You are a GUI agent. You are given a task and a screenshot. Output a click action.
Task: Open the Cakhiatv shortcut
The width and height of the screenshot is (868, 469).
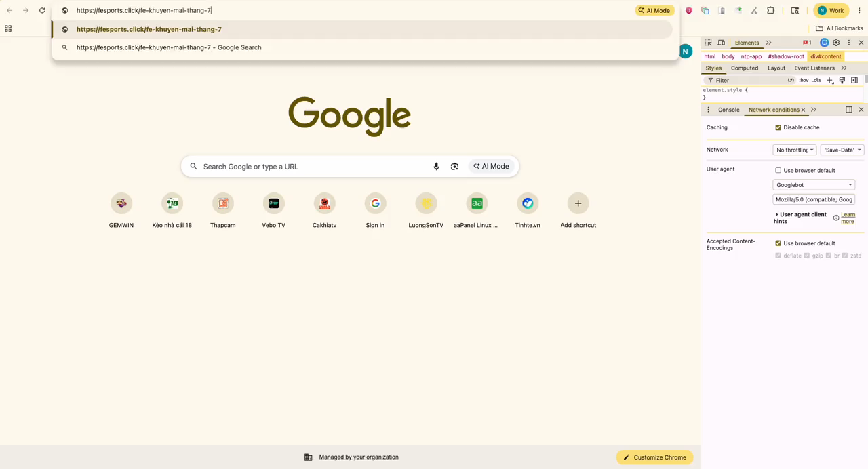tap(324, 210)
